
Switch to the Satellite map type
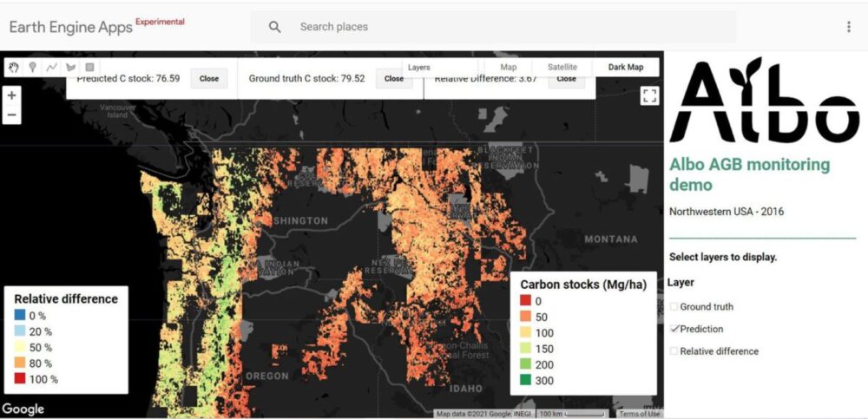click(562, 67)
